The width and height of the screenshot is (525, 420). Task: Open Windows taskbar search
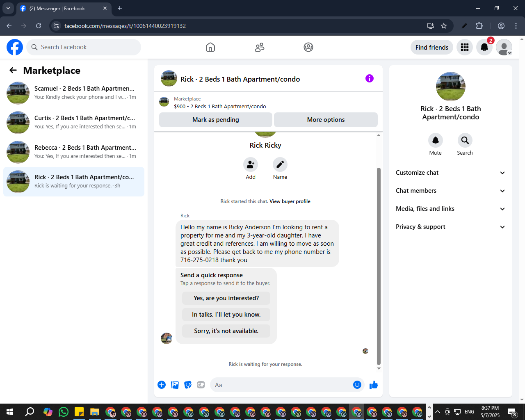(30, 412)
